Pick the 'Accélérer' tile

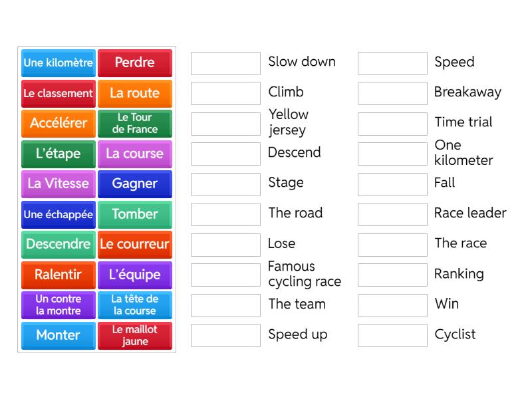[58, 124]
